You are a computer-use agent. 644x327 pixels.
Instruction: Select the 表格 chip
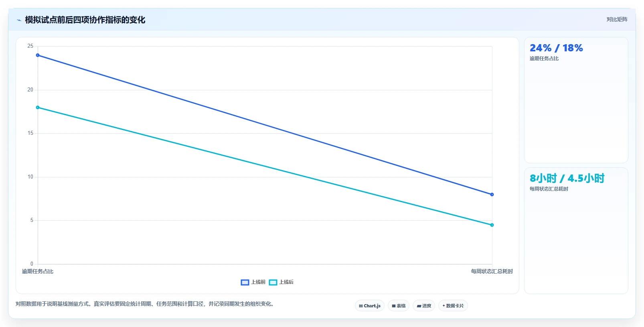[399, 306]
